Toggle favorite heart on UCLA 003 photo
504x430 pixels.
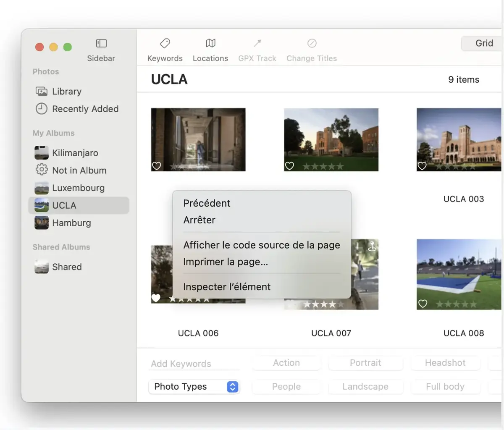(422, 166)
